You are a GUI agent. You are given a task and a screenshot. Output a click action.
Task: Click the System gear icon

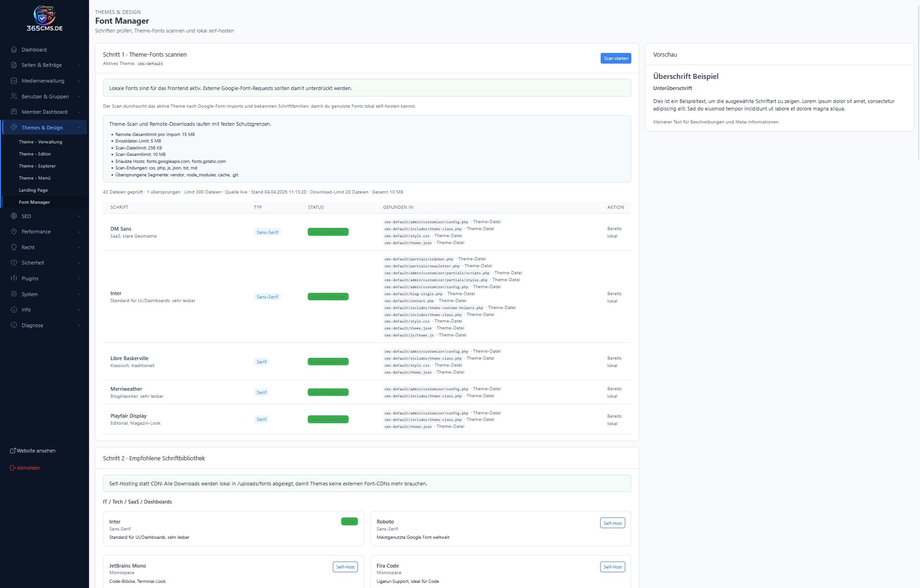click(x=14, y=294)
